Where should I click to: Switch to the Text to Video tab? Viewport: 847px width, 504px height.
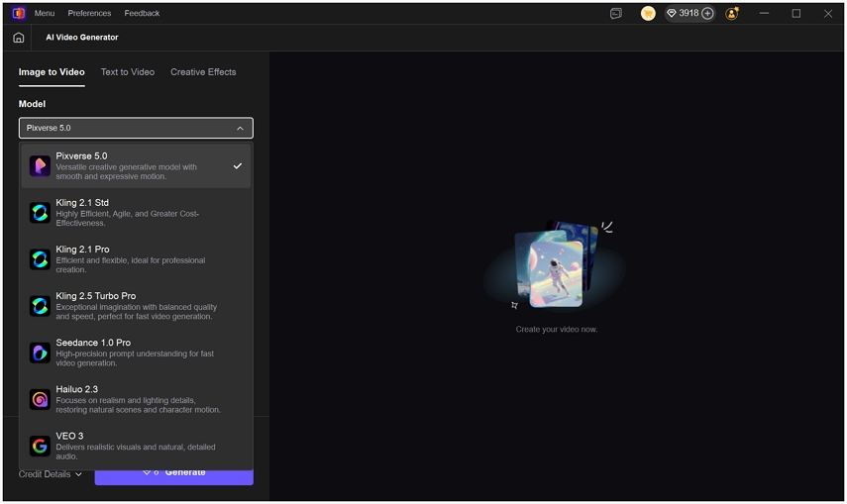(128, 72)
